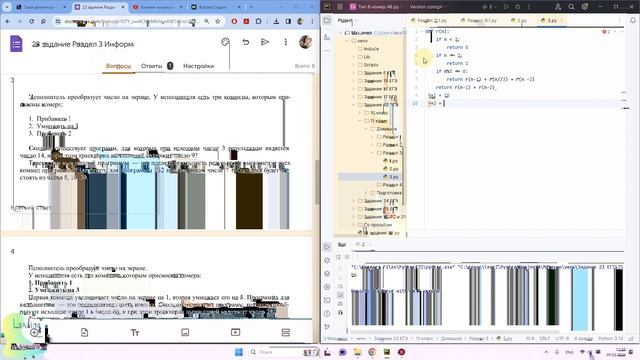
Task: Switch to Настройки tab in Google Forms
Action: tap(198, 66)
